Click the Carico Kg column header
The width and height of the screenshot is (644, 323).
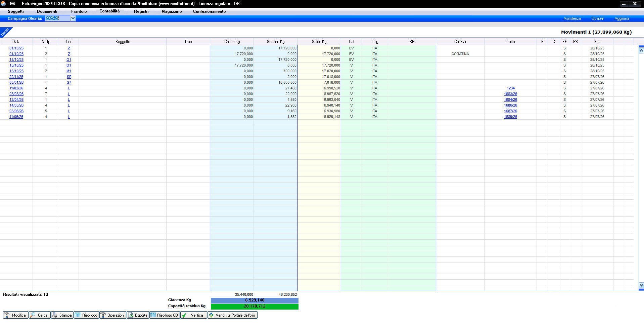coord(232,42)
